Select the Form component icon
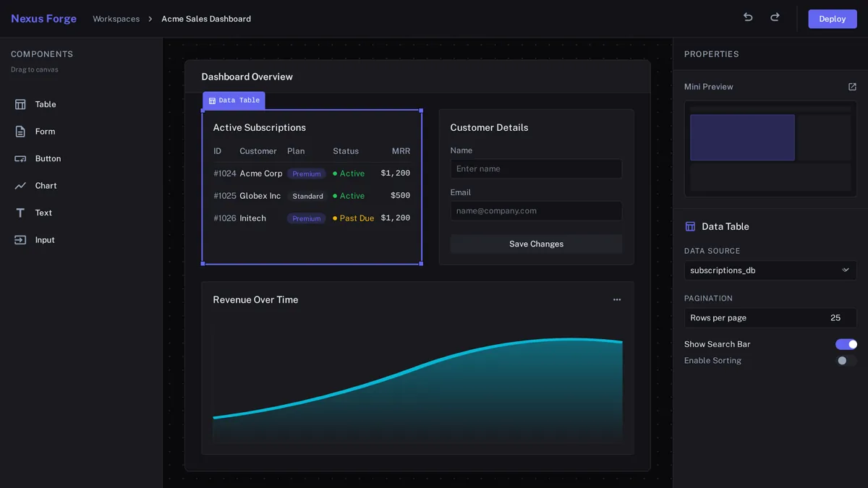 pos(20,132)
